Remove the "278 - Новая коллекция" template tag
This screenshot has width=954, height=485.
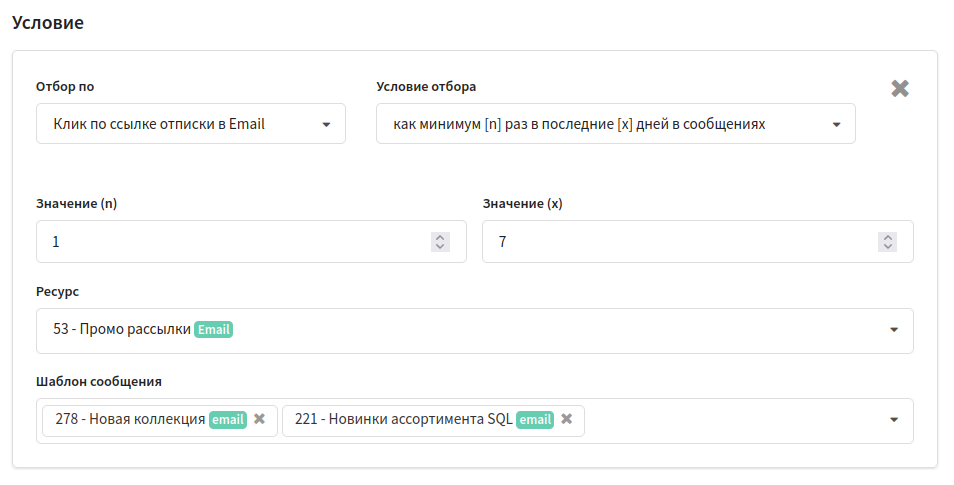(x=260, y=419)
